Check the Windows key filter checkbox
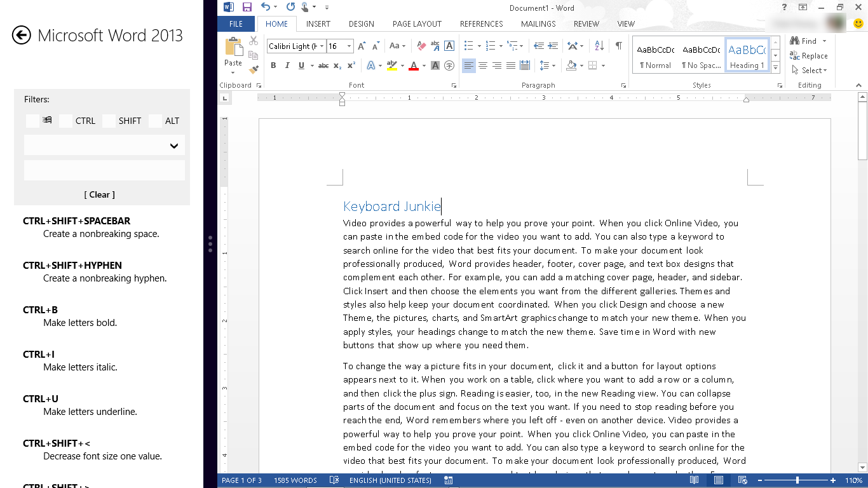868x488 pixels. point(32,121)
